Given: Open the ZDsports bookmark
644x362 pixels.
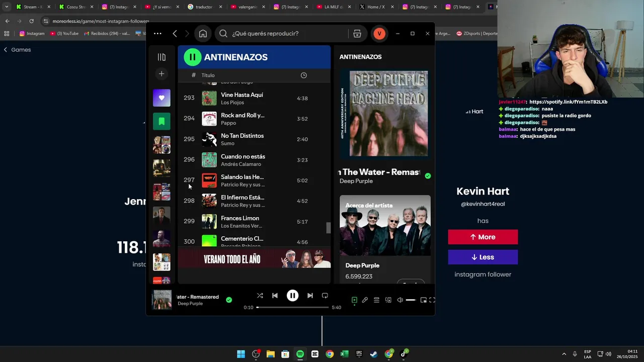Looking at the screenshot, I should [x=477, y=34].
